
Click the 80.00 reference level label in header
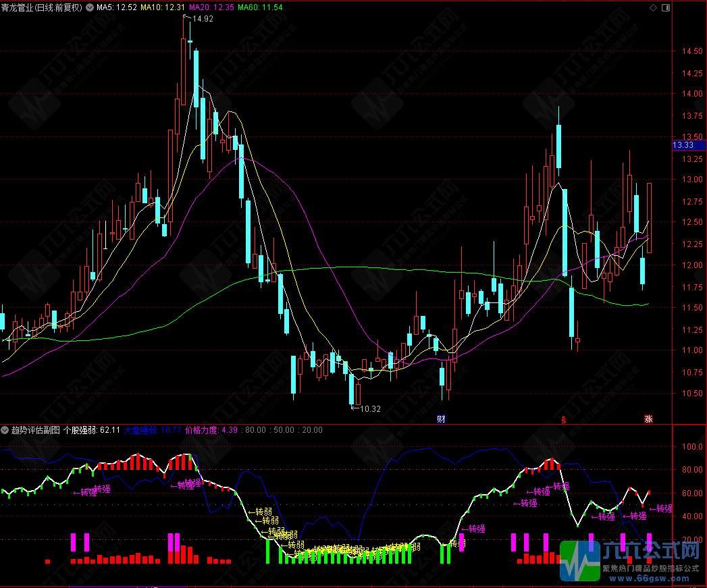(x=256, y=430)
